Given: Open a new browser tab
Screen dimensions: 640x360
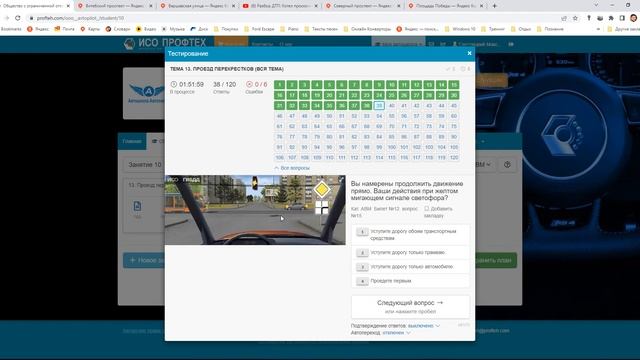Looking at the screenshot, I should 494,6.
